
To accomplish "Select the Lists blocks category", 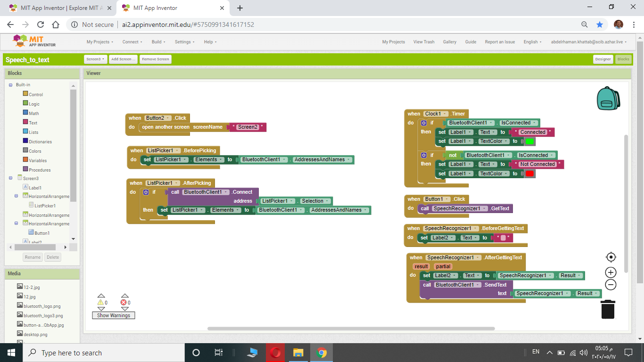I will click(x=33, y=132).
